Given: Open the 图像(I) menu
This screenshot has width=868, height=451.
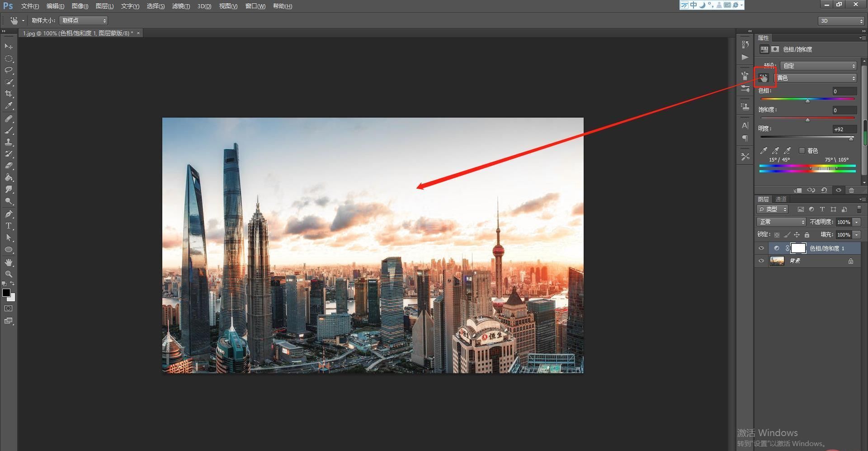Looking at the screenshot, I should [x=80, y=6].
